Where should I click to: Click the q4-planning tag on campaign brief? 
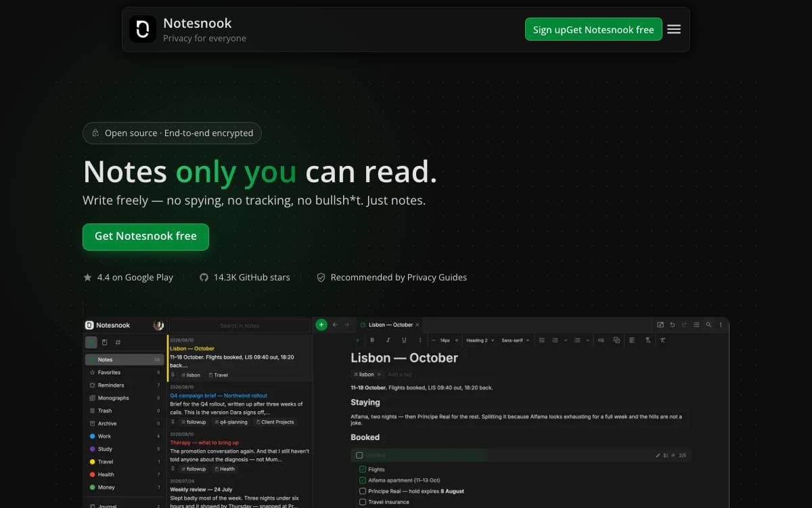click(231, 421)
